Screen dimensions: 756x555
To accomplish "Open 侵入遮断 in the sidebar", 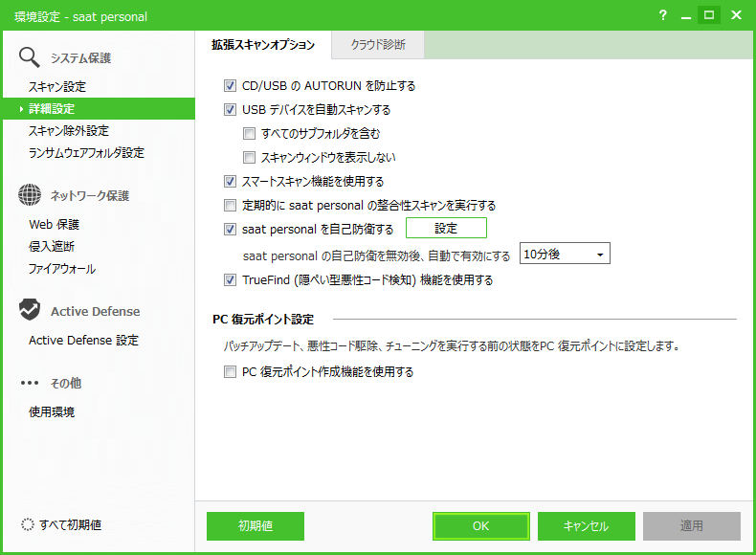I will (x=52, y=246).
